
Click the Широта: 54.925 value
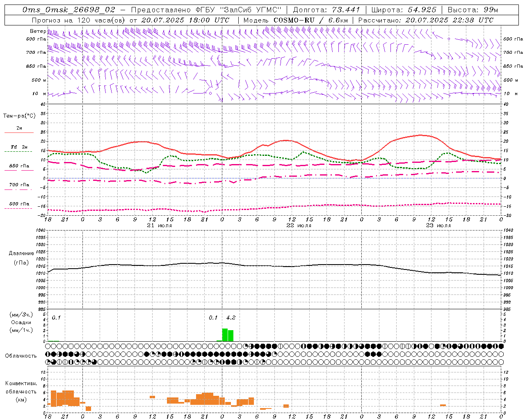404,10
